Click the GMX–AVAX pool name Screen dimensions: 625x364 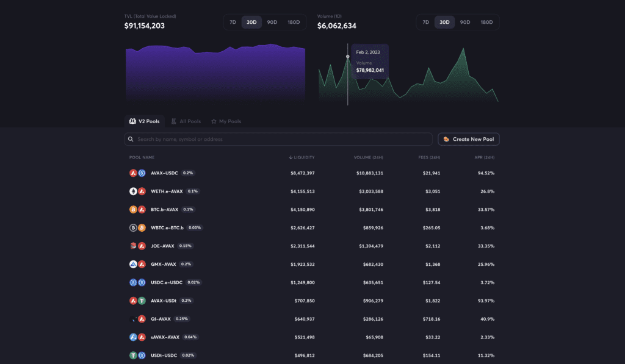(x=164, y=264)
